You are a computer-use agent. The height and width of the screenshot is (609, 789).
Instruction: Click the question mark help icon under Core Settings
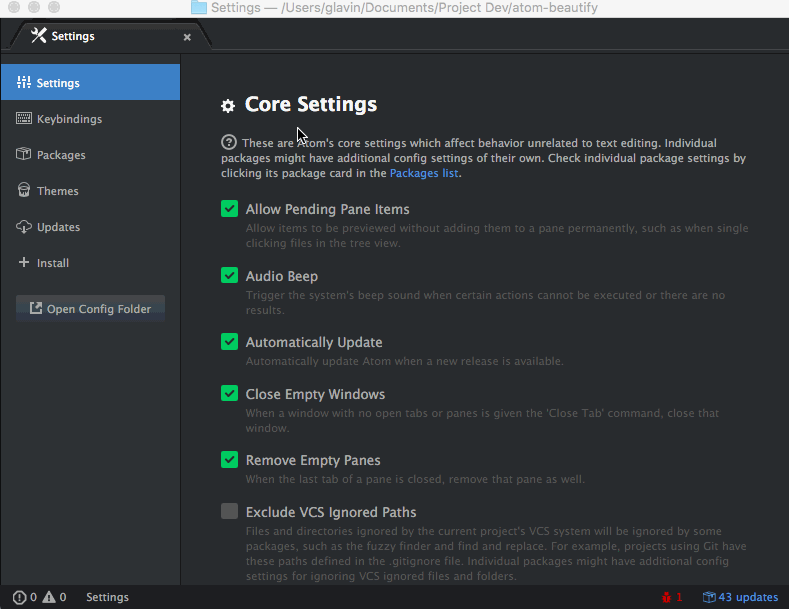pyautogui.click(x=228, y=142)
